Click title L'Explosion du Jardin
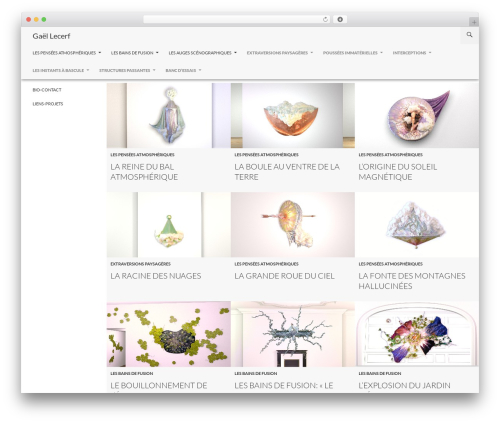The width and height of the screenshot is (500, 423). point(404,386)
